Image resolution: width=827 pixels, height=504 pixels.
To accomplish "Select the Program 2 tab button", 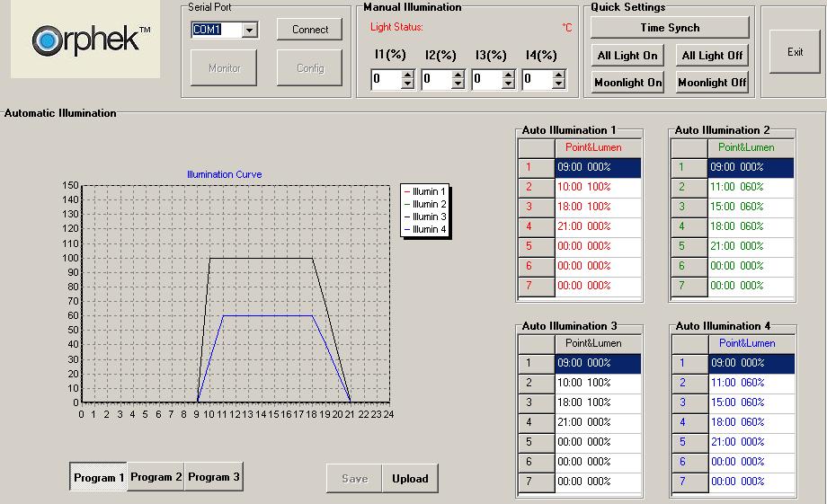I will click(156, 477).
